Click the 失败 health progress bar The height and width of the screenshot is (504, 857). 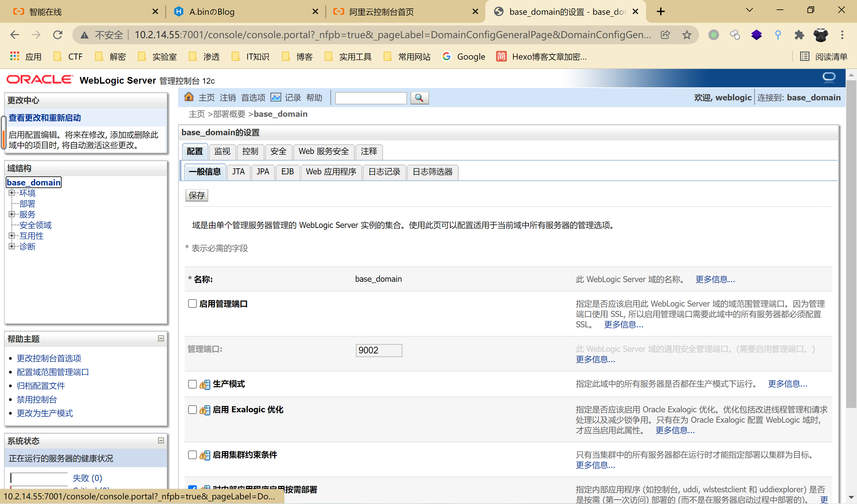tap(39, 478)
